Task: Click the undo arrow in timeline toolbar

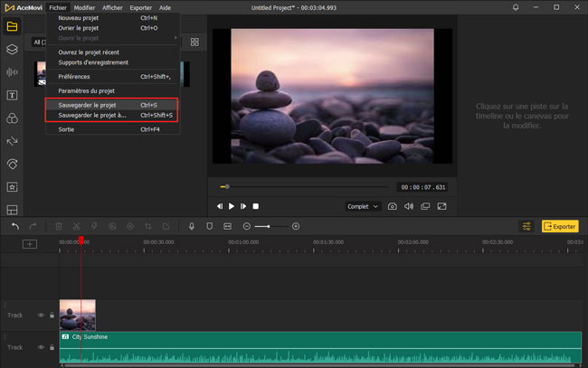Action: 15,226
